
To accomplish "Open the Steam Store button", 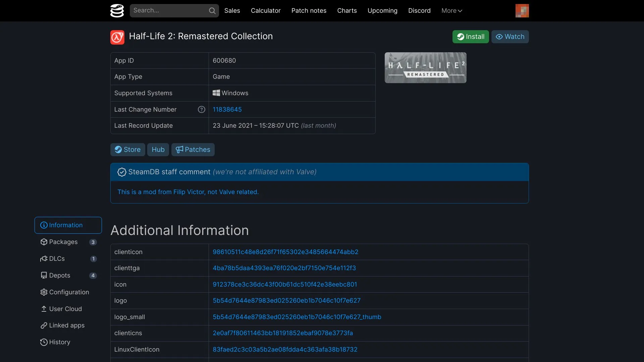I will click(x=127, y=150).
